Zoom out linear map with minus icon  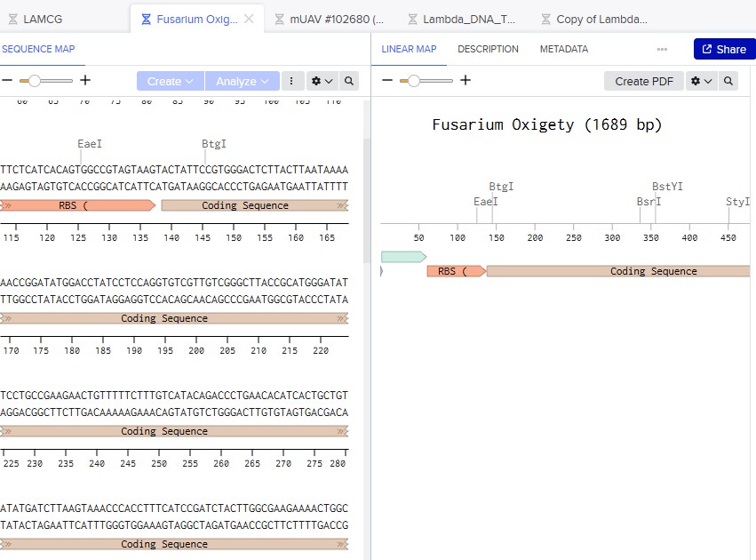pos(387,81)
